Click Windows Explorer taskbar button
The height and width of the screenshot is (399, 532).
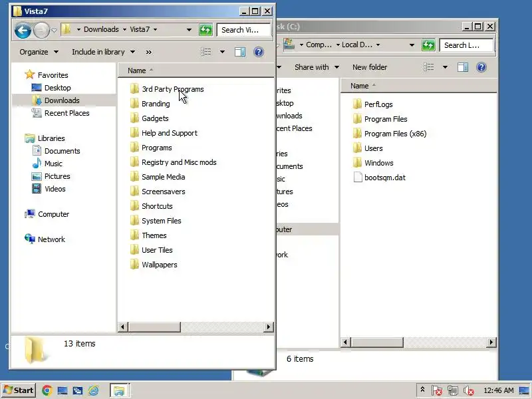tap(119, 390)
